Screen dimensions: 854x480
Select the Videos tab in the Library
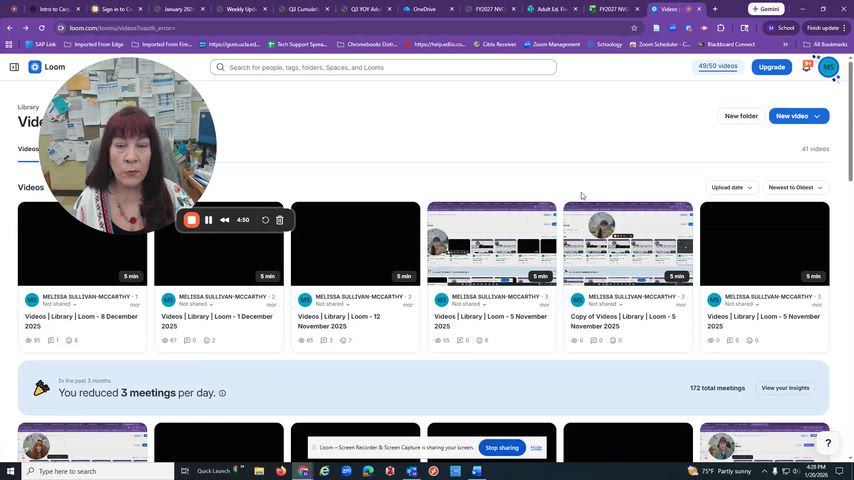click(x=28, y=149)
